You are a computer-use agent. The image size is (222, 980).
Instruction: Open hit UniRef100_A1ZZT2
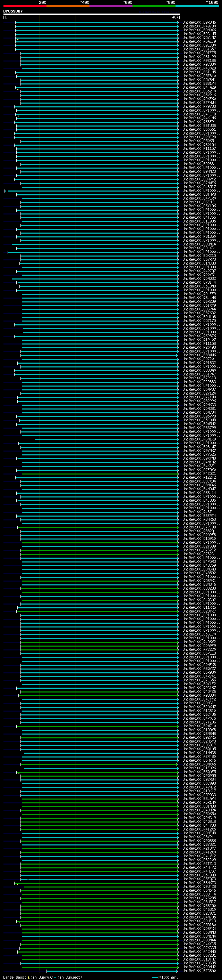pos(199,477)
